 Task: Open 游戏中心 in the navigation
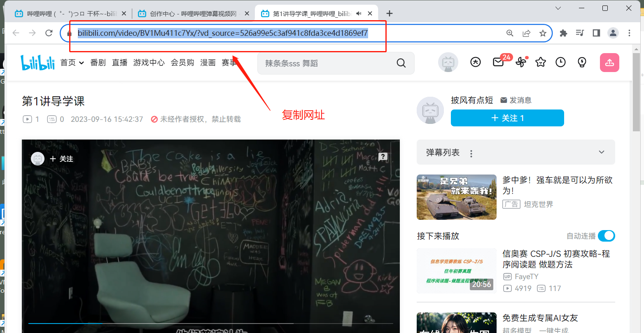coord(149,63)
